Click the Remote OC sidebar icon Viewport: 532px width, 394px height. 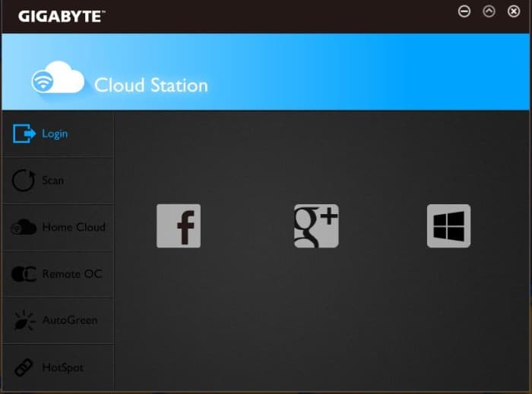coord(24,274)
